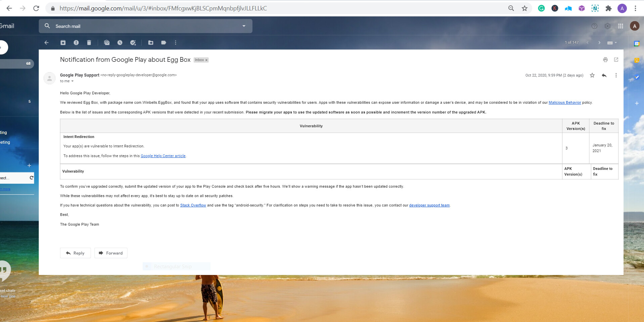Open the developer support team link
The width and height of the screenshot is (644, 322).
click(429, 205)
